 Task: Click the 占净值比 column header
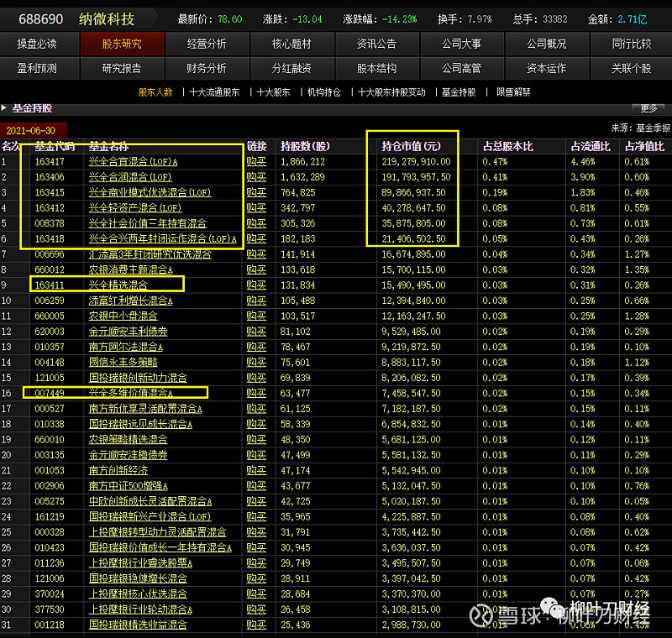pos(644,146)
